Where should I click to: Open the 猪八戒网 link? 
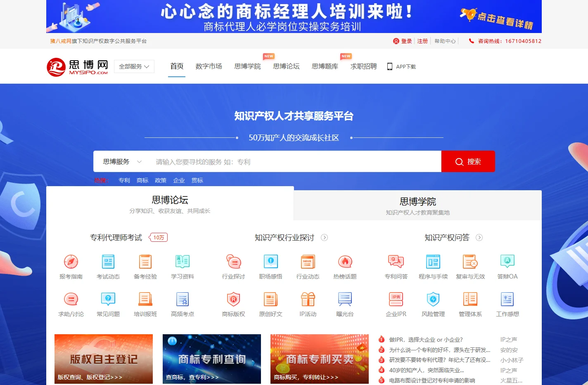tap(61, 41)
